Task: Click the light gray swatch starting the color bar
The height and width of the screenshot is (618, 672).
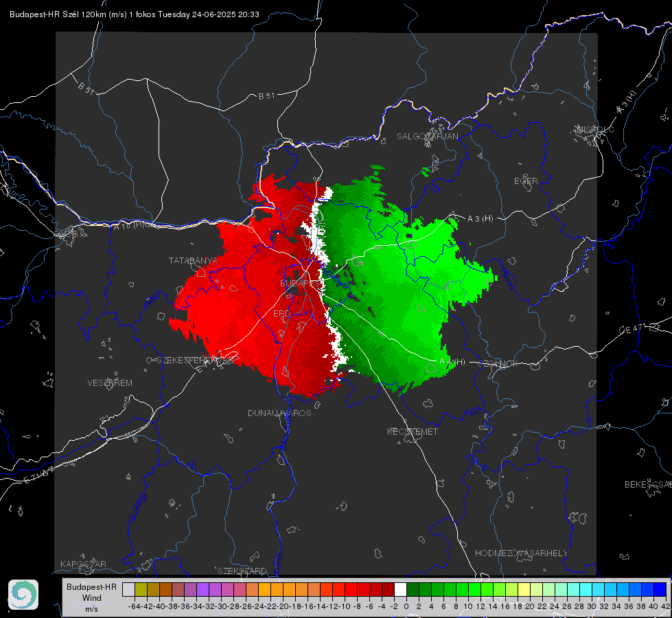Action: [x=128, y=589]
